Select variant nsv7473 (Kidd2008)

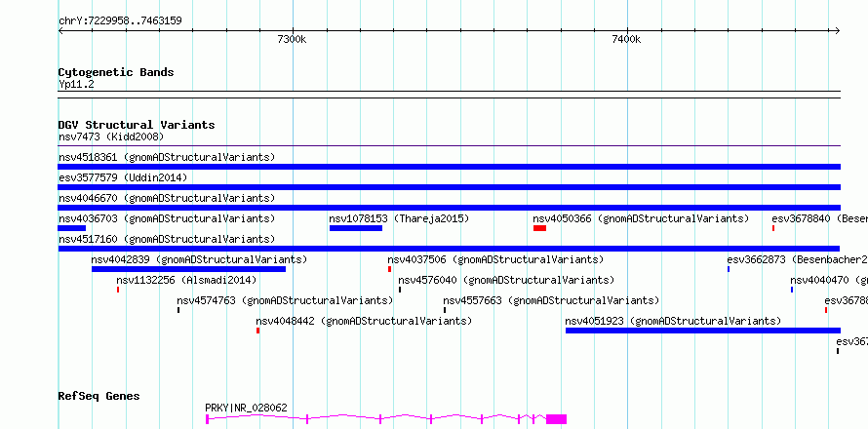click(111, 136)
